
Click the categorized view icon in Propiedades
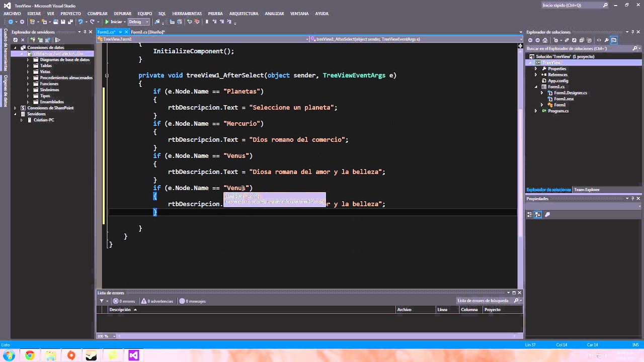(x=530, y=215)
